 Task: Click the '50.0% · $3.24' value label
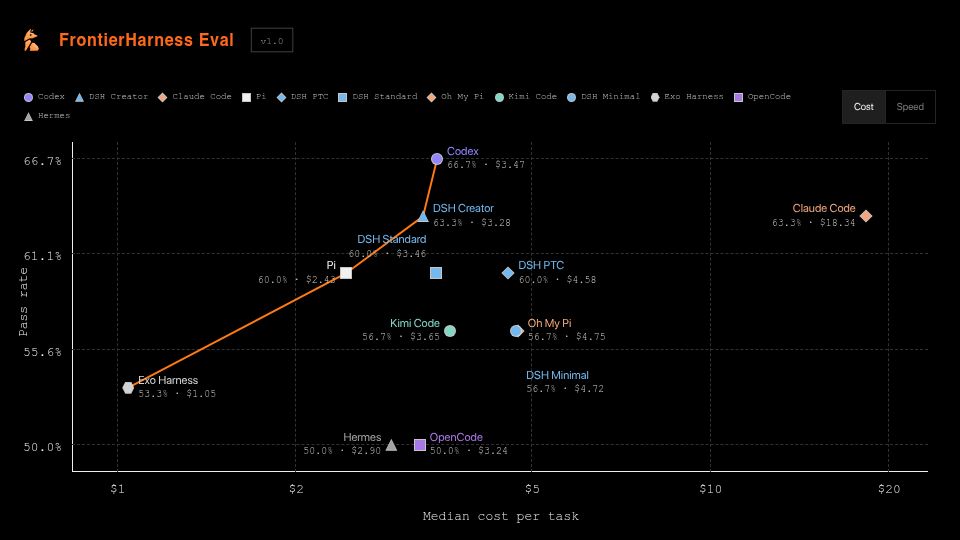point(468,451)
